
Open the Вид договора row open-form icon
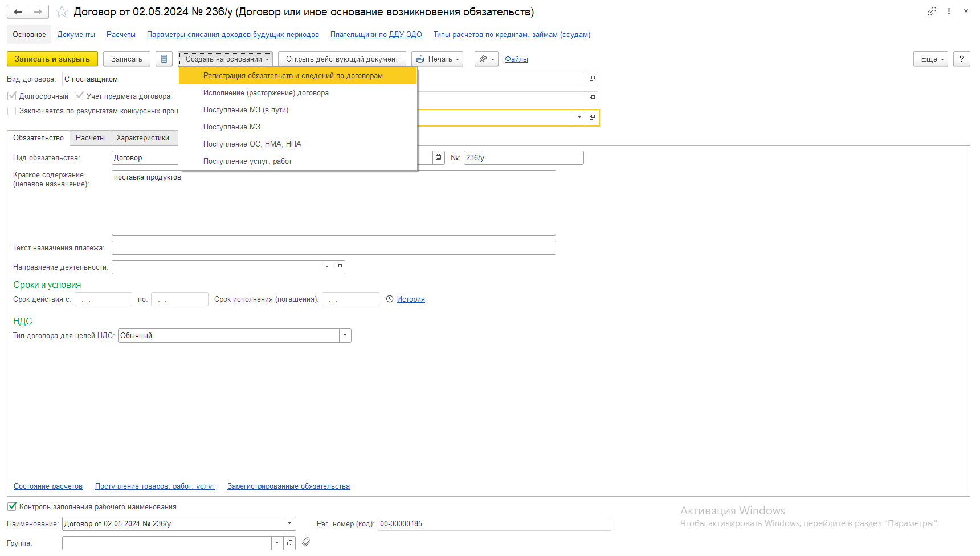pos(592,79)
